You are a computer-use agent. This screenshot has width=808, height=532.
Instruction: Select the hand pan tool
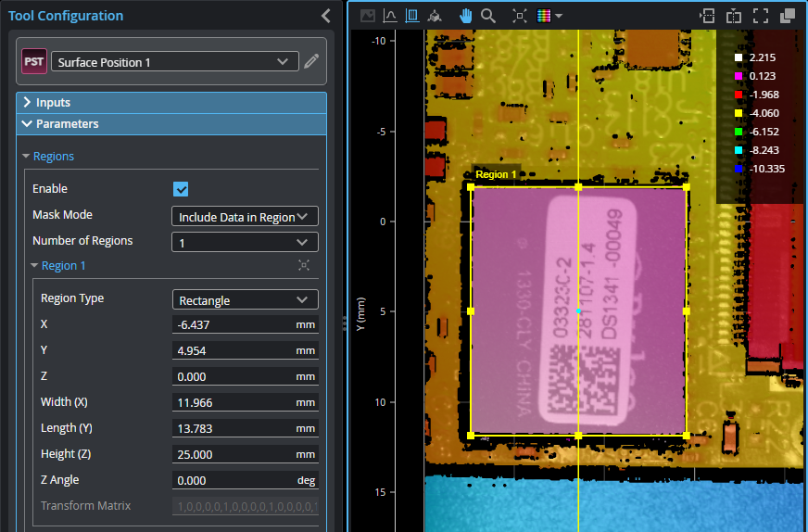(466, 16)
